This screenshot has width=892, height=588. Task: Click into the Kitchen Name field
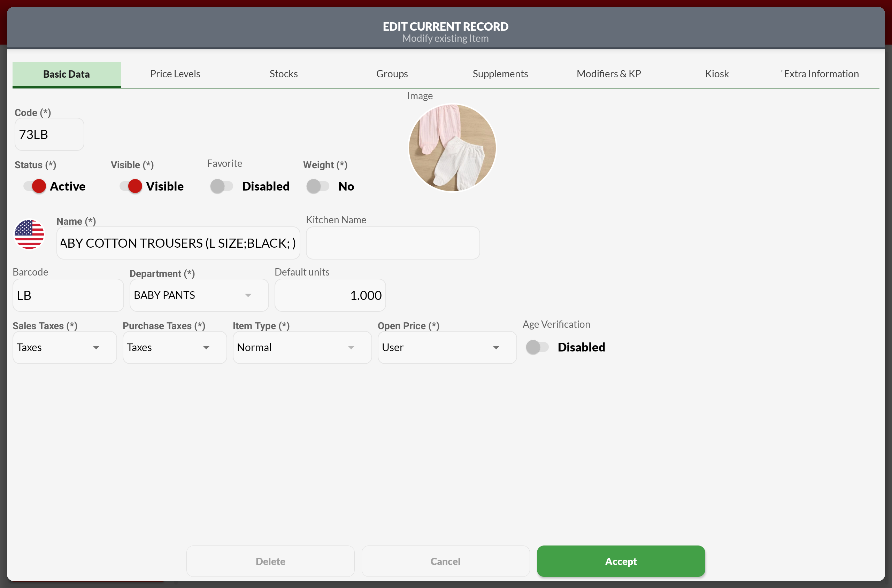[x=393, y=243]
